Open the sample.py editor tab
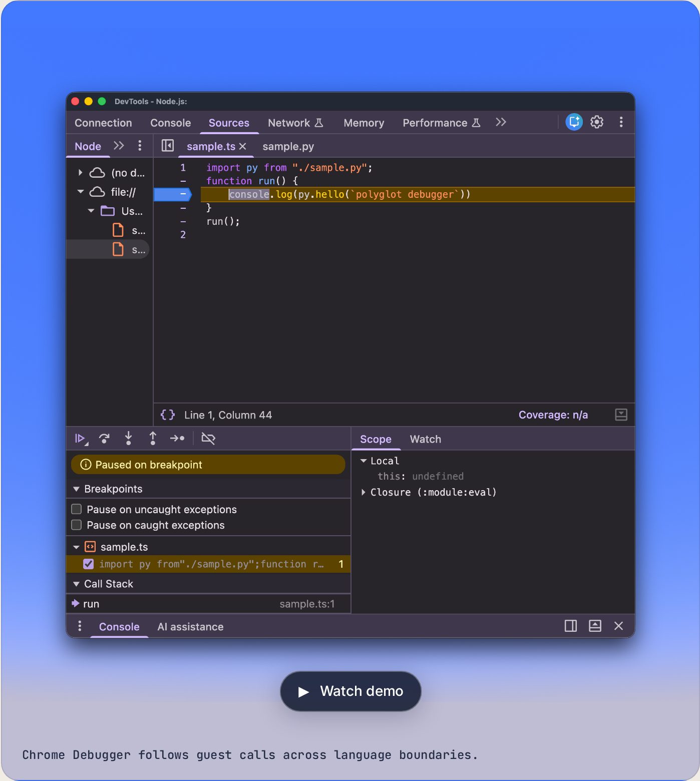 tap(288, 147)
